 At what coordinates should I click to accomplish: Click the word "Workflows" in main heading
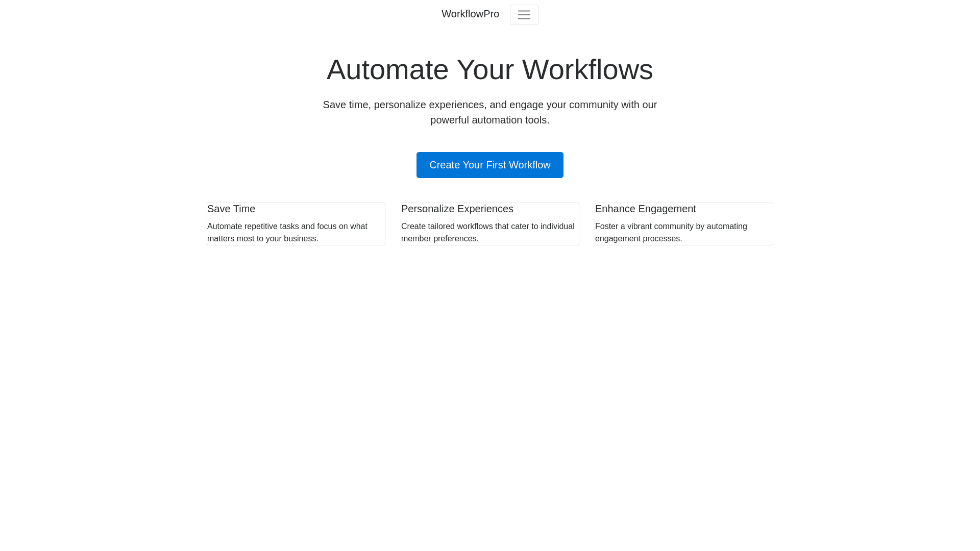[587, 70]
